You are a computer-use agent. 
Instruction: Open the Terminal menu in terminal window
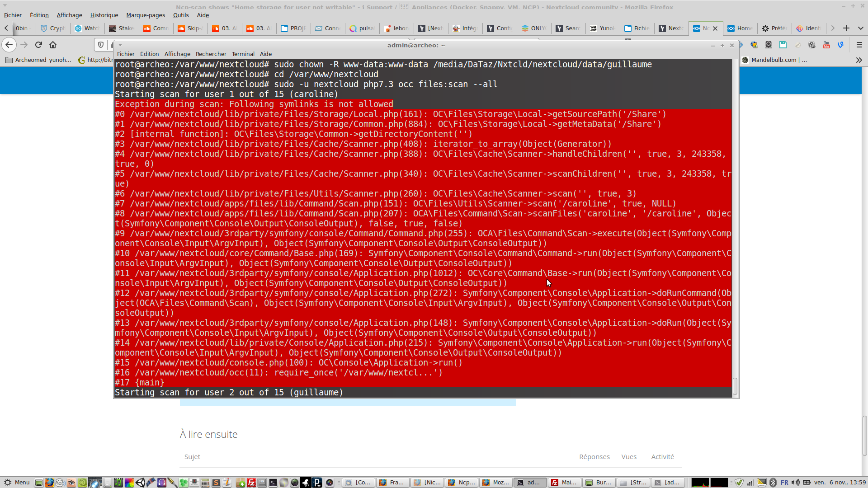click(243, 54)
